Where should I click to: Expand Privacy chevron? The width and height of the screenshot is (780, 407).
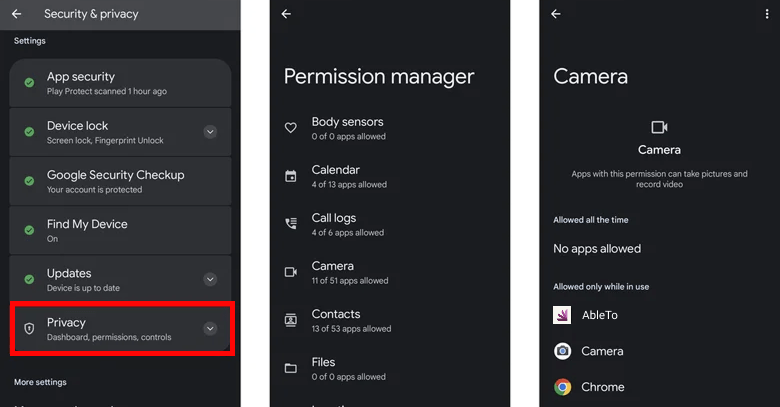point(210,328)
